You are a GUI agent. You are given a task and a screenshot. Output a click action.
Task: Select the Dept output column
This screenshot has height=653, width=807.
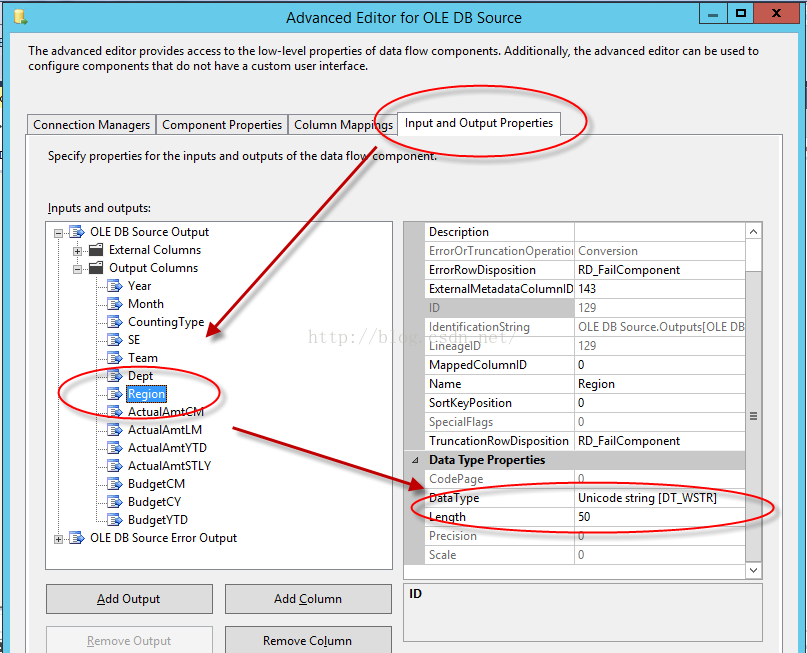(x=140, y=376)
